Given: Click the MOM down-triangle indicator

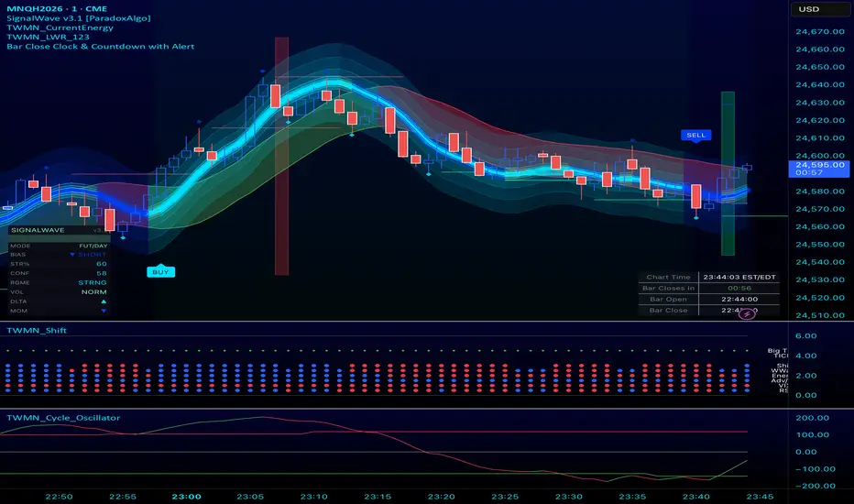Looking at the screenshot, I should tap(104, 311).
